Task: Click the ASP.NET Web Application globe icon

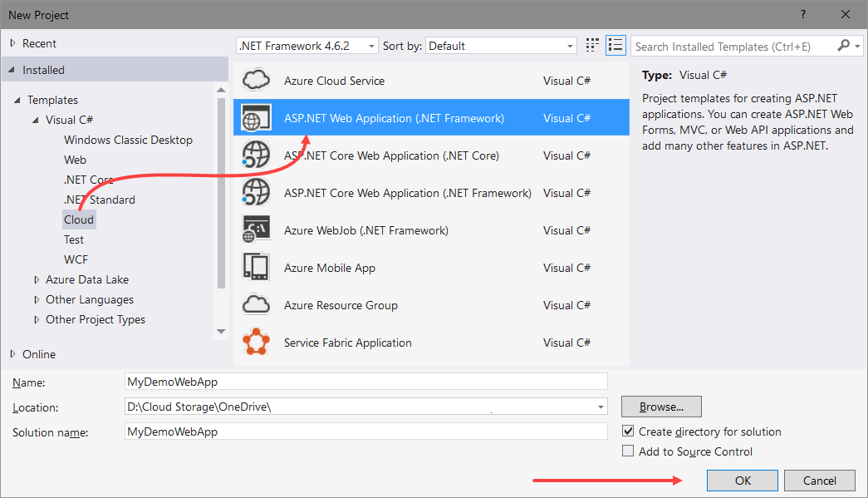Action: pos(256,117)
